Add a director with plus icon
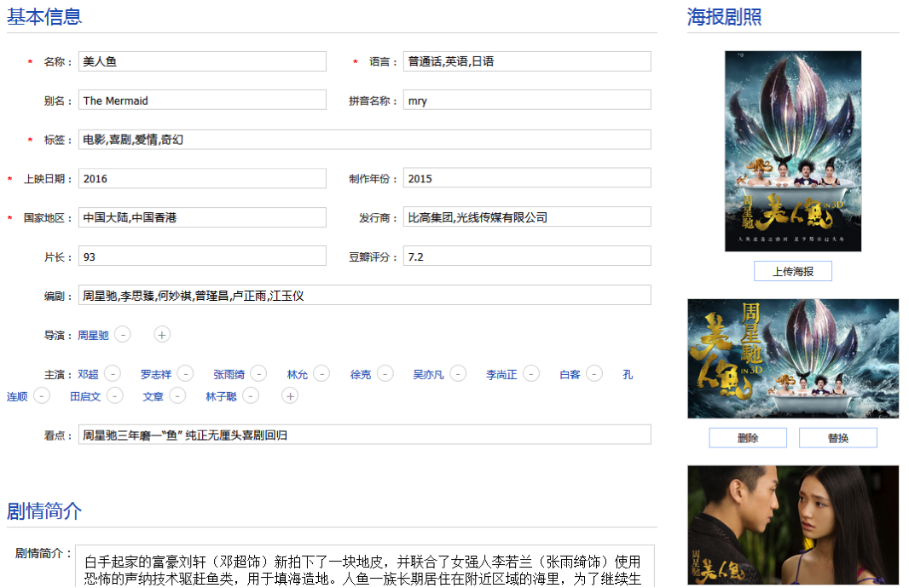909x588 pixels. coord(162,335)
